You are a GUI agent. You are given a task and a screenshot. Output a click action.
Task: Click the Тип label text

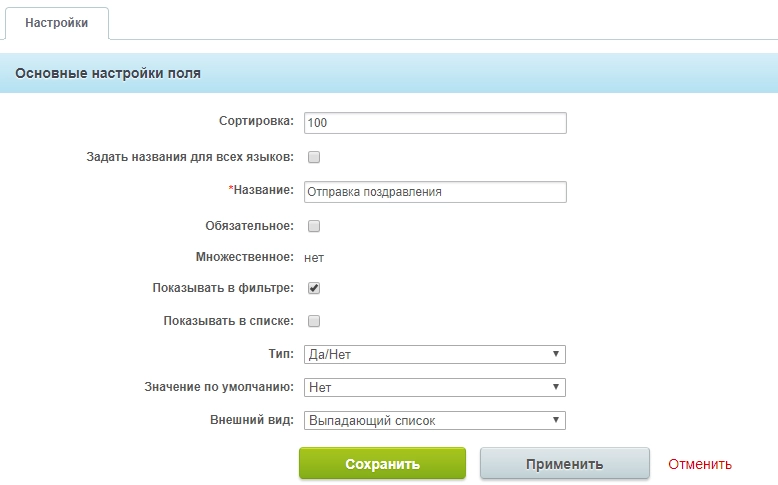click(x=282, y=354)
